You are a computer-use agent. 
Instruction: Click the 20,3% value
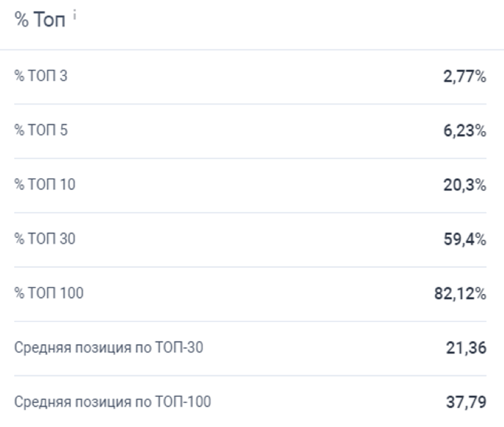click(x=464, y=186)
